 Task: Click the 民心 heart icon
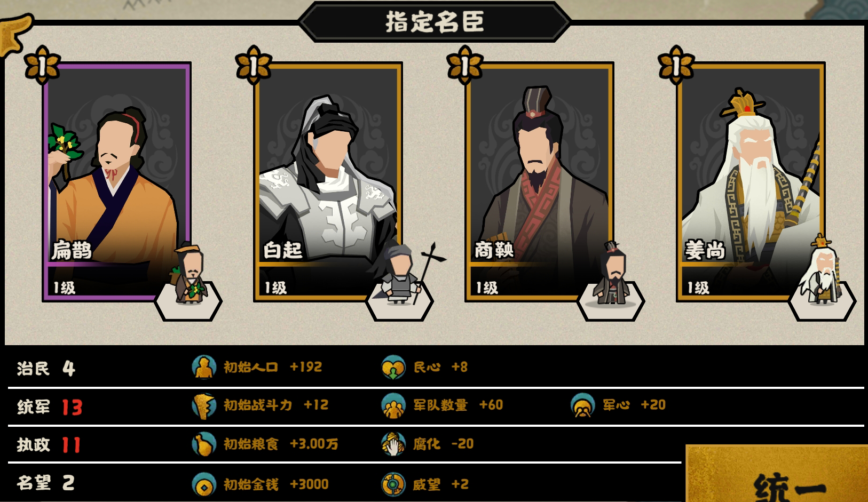[393, 367]
